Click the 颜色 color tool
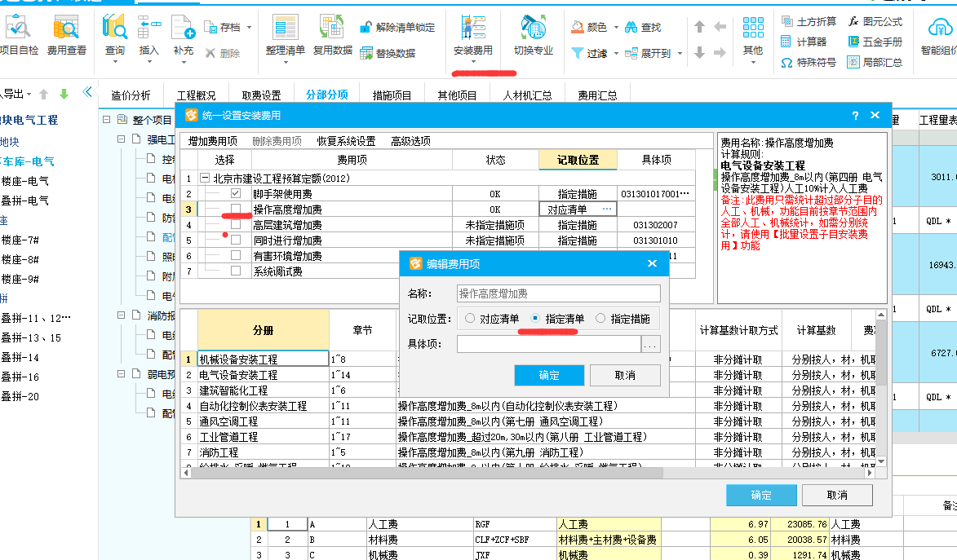 590,28
